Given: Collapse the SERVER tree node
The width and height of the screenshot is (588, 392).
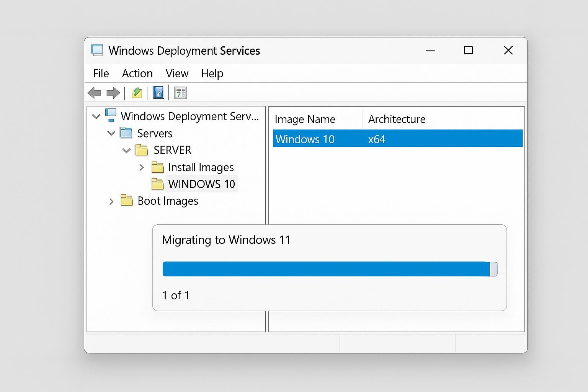Looking at the screenshot, I should click(126, 150).
